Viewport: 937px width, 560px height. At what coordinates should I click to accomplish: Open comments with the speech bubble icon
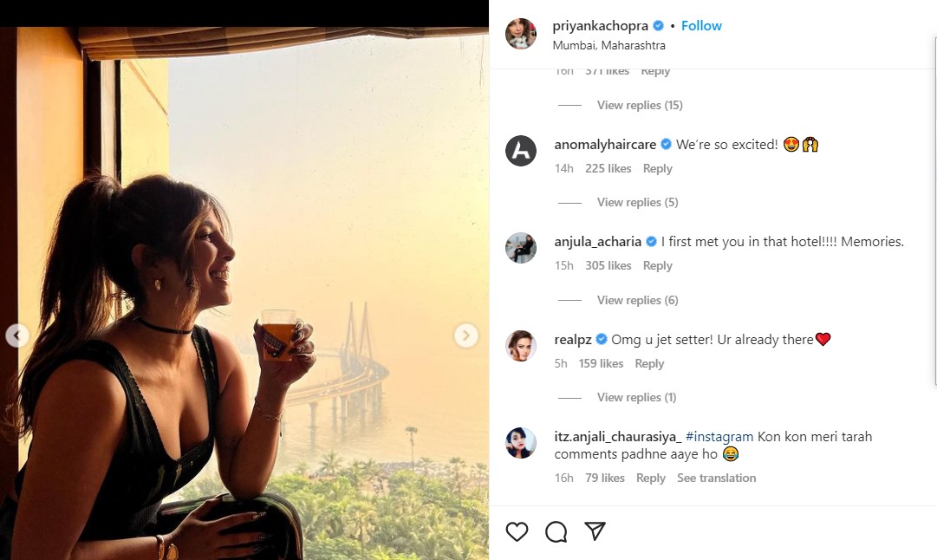click(x=556, y=531)
